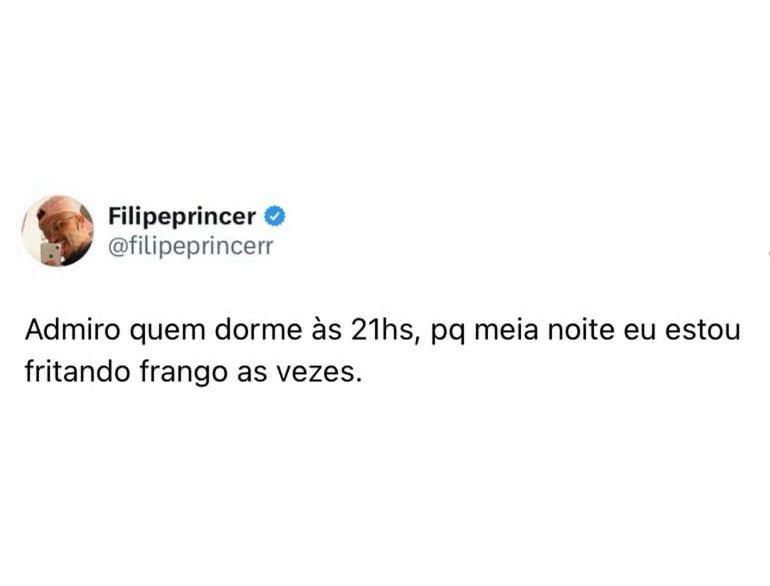The image size is (770, 586).
Task: Open the Filipeprincer display name
Action: click(x=182, y=217)
